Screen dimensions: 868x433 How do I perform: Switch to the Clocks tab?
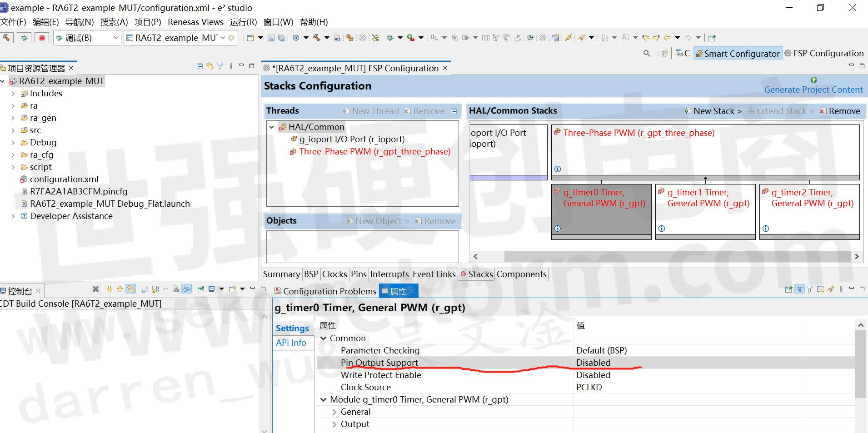pyautogui.click(x=334, y=274)
